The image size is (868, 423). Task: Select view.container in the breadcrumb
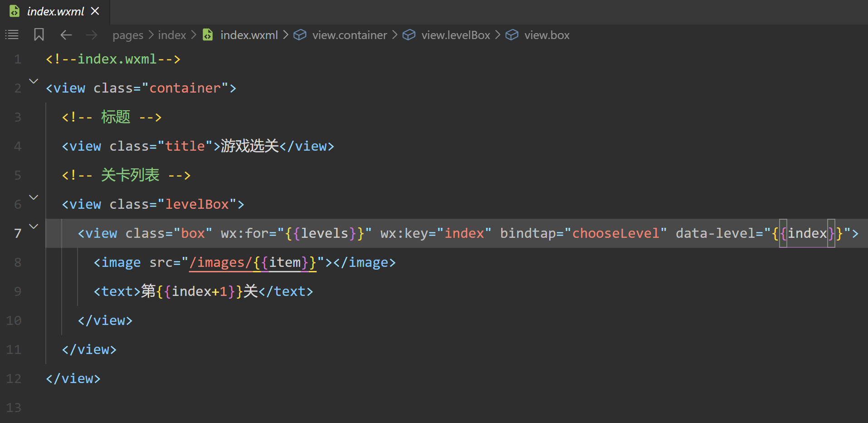pyautogui.click(x=349, y=35)
